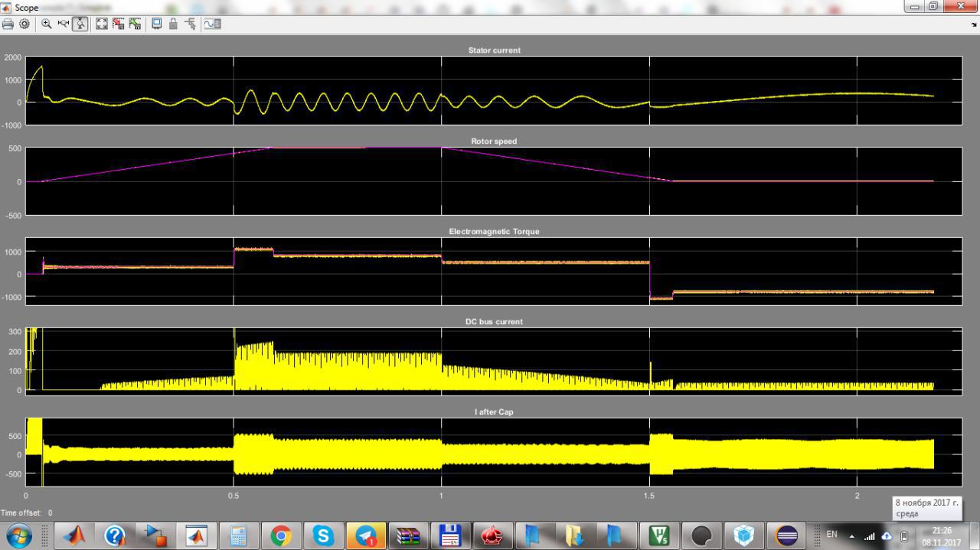Open Telegram with unread notification badge
The height and width of the screenshot is (550, 980).
[365, 535]
